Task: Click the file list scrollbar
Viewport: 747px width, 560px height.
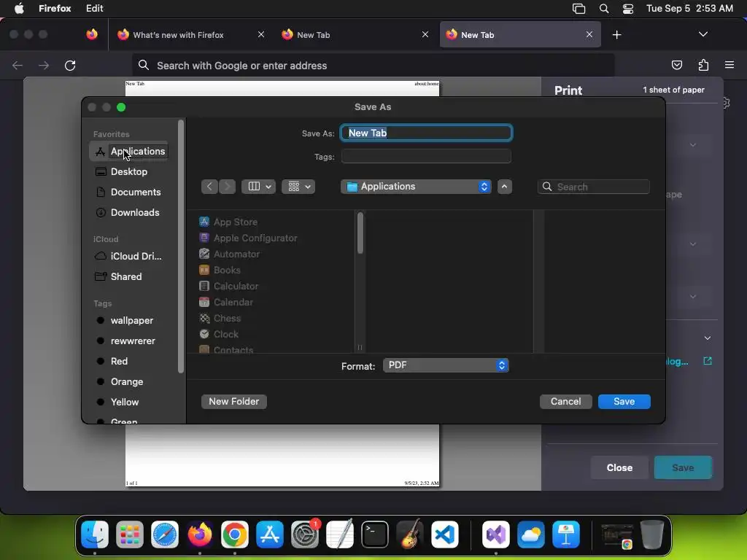Action: 360,233
